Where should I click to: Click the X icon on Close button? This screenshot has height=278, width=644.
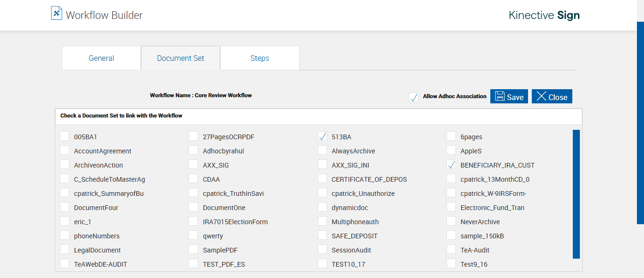542,96
